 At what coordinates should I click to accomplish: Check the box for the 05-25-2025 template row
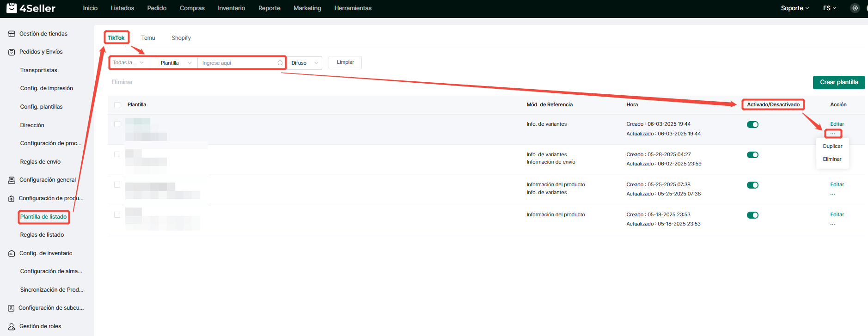tap(117, 184)
